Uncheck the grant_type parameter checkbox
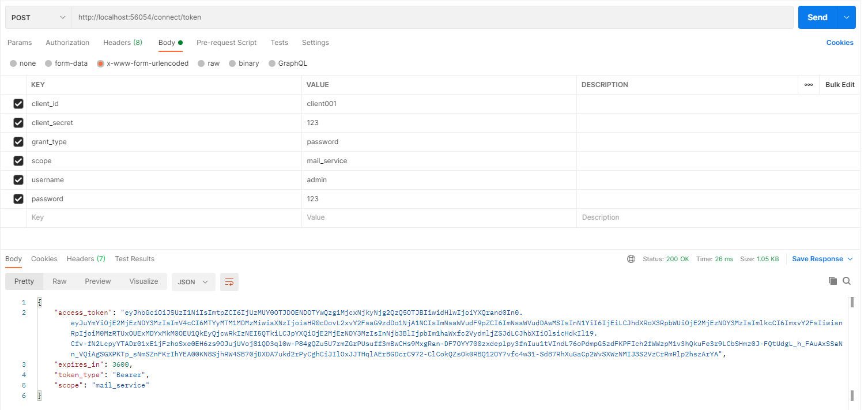The width and height of the screenshot is (868, 410). coord(18,142)
